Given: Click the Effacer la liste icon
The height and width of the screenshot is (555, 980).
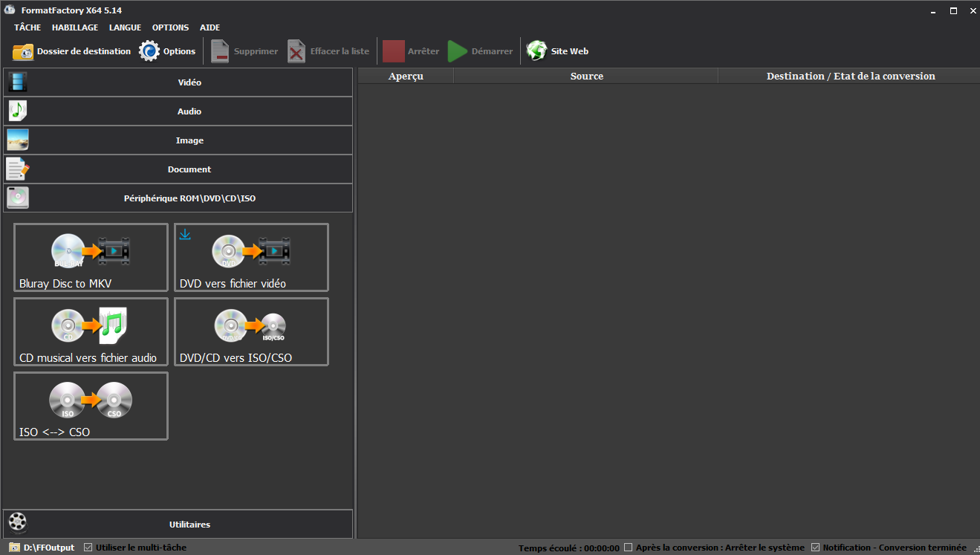Looking at the screenshot, I should click(x=296, y=51).
